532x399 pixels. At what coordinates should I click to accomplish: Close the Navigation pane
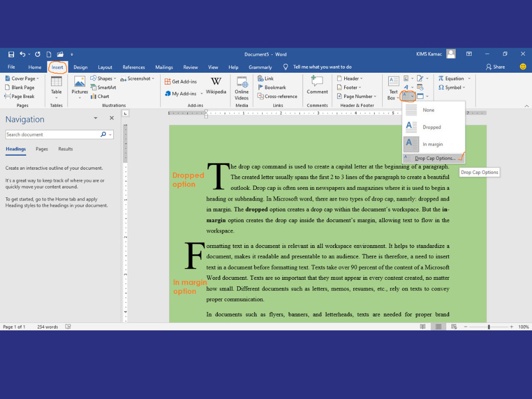[x=112, y=118]
